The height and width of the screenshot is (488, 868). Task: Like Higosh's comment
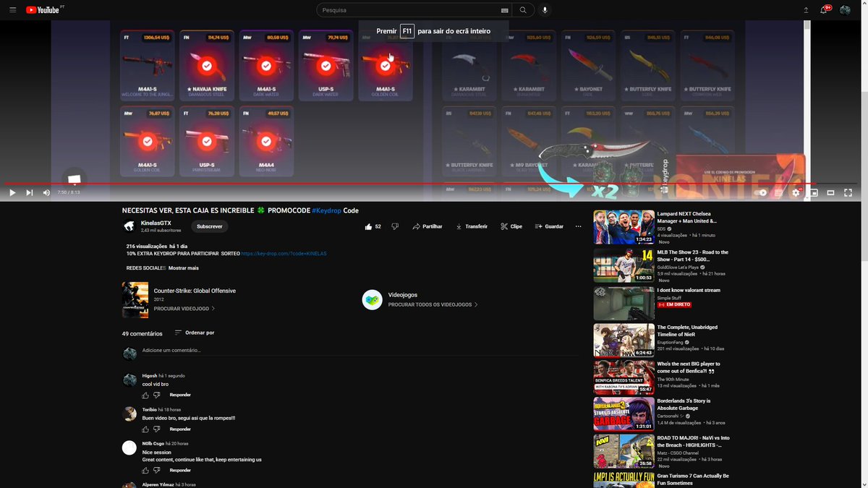[145, 395]
